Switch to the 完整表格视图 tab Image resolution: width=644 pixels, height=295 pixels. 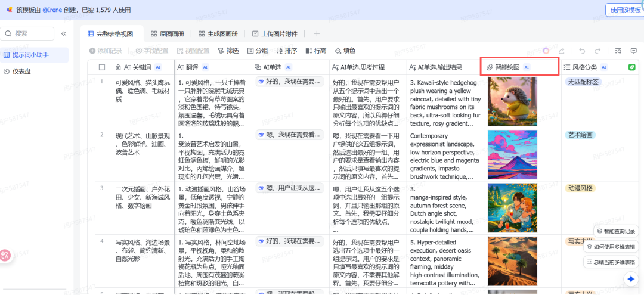(110, 33)
